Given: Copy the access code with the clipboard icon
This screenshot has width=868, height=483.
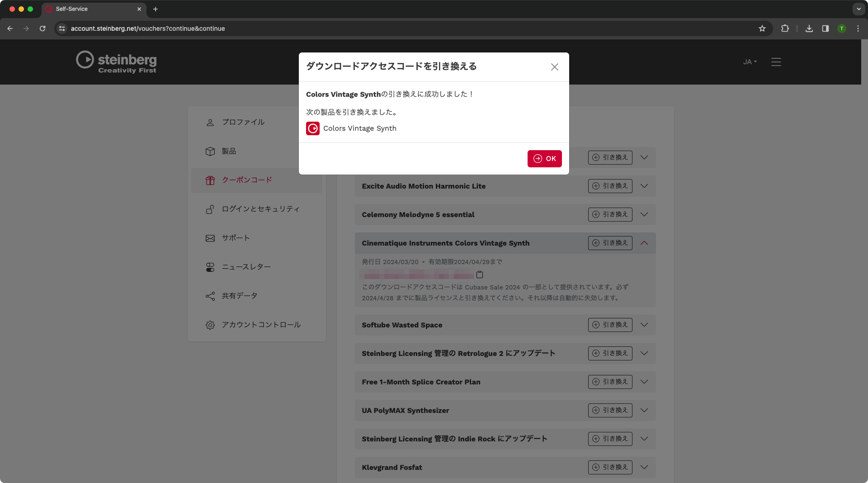Looking at the screenshot, I should (480, 275).
